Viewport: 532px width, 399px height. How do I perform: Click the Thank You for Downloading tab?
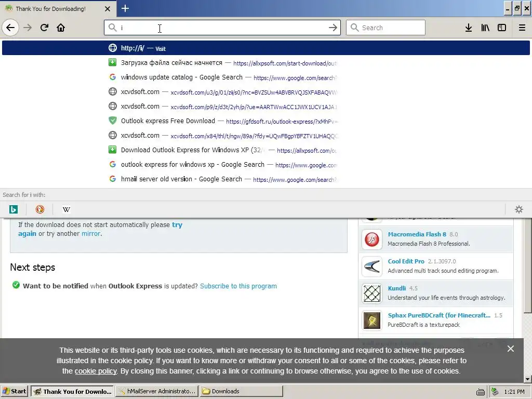(58, 9)
